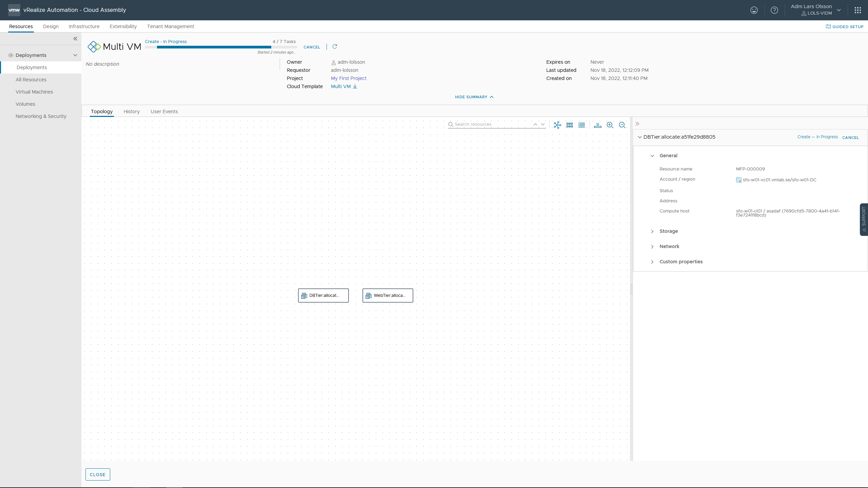This screenshot has width=868, height=488.
Task: Open the Design tab
Action: (x=51, y=26)
